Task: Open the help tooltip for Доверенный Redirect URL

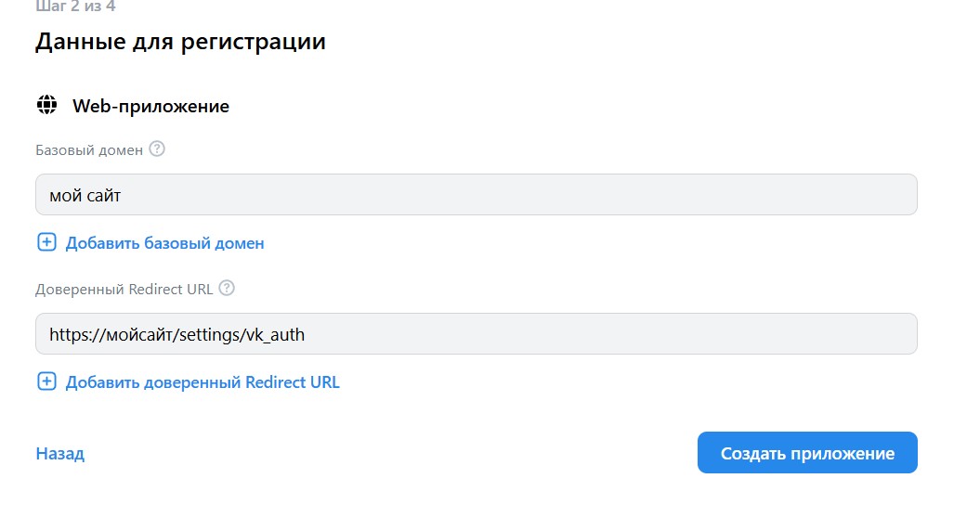Action: tap(227, 288)
